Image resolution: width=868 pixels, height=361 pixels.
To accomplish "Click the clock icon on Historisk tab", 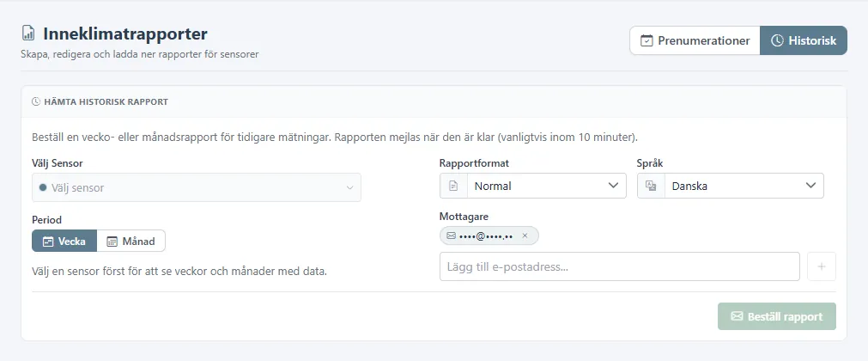I will coord(777,40).
